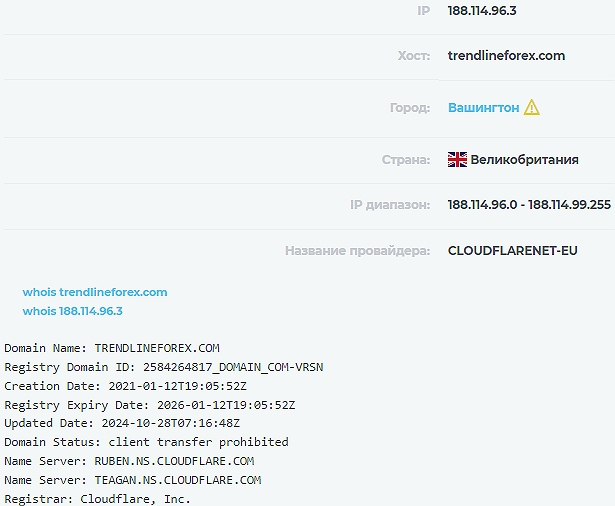Open whois 188.114.96.3 link
Image resolution: width=615 pixels, height=506 pixels.
(73, 311)
